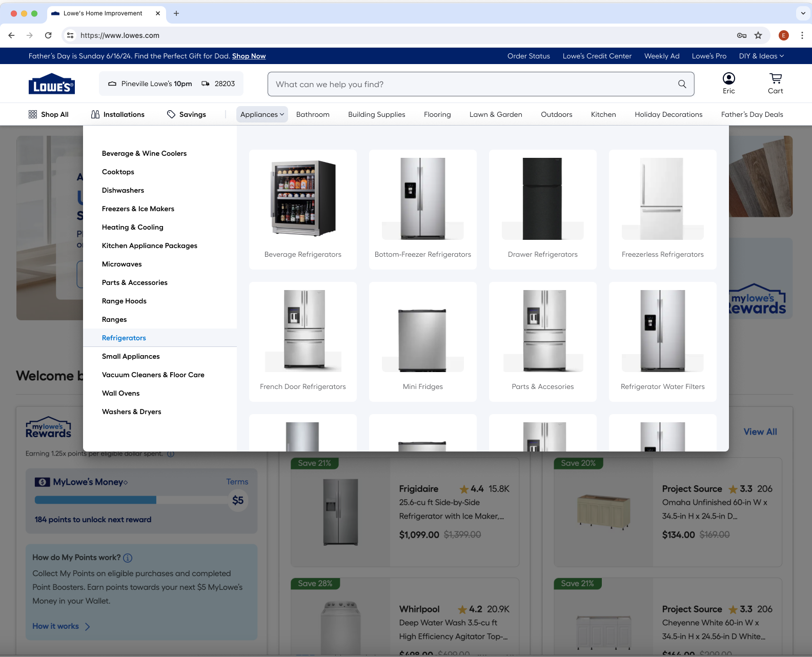Open the Installations menu

coord(118,114)
